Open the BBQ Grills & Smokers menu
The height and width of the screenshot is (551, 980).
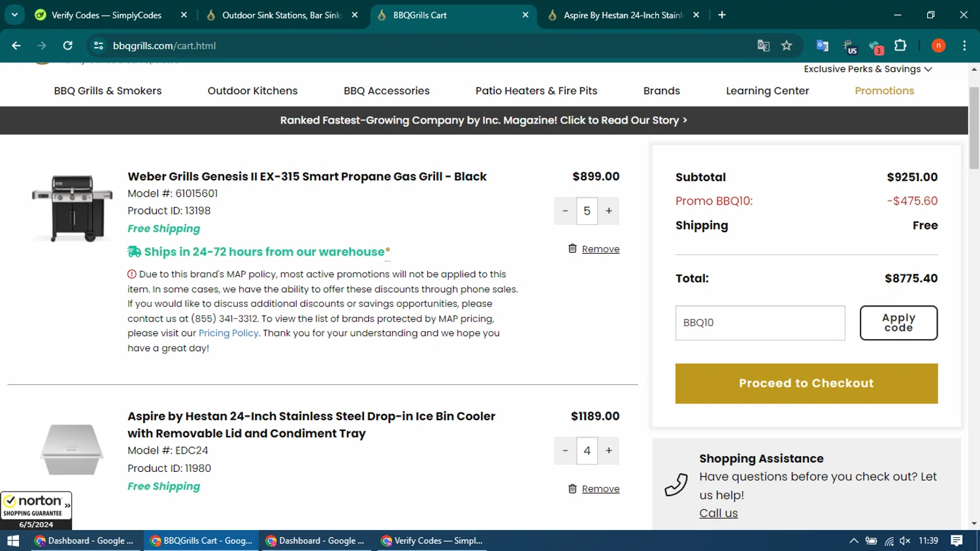click(x=108, y=91)
